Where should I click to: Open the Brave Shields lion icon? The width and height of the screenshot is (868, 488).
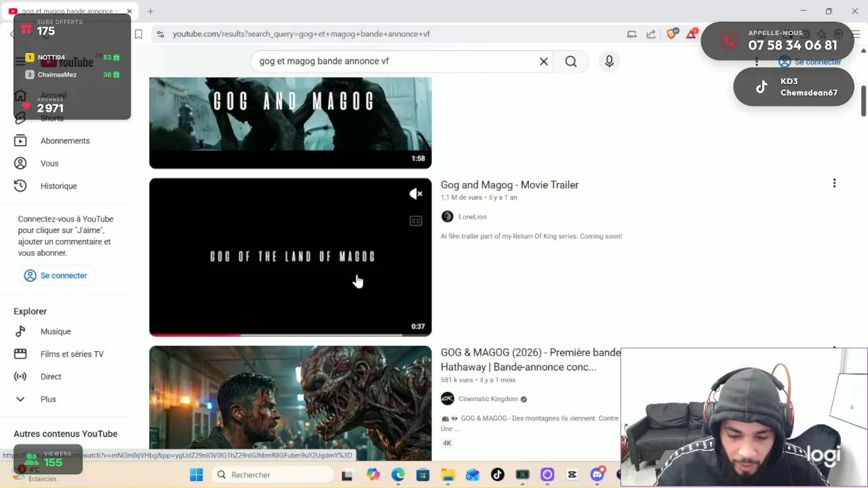[x=672, y=34]
